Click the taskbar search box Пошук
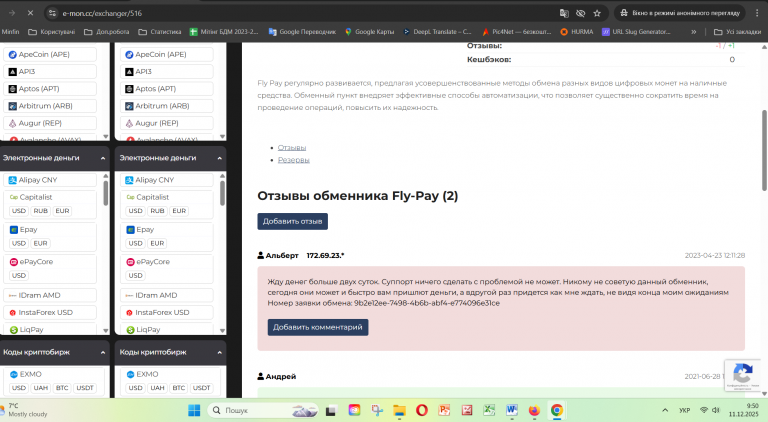This screenshot has height=422, width=768. pyautogui.click(x=263, y=410)
